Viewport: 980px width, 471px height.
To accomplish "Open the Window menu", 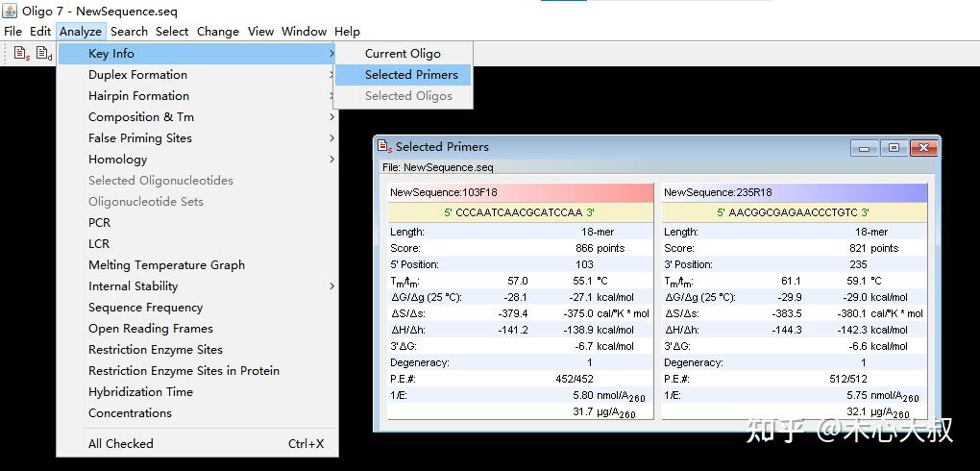I will coord(305,32).
